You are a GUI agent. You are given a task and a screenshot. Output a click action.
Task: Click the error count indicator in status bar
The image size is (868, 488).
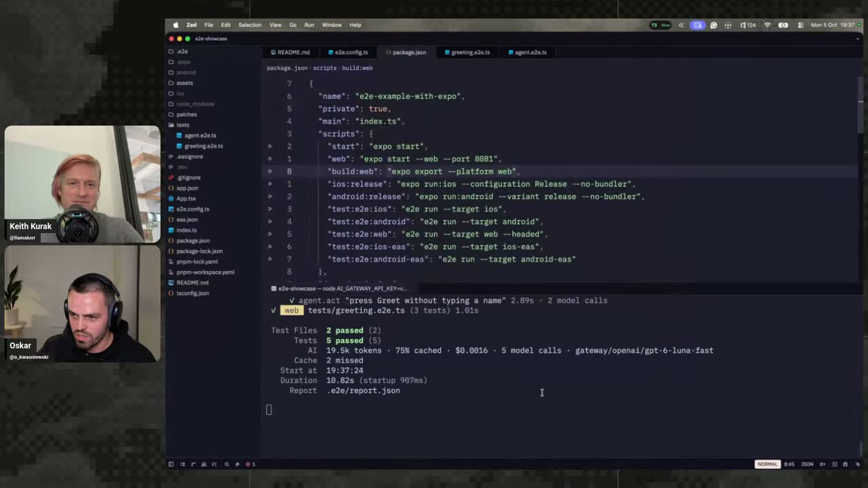[250, 464]
